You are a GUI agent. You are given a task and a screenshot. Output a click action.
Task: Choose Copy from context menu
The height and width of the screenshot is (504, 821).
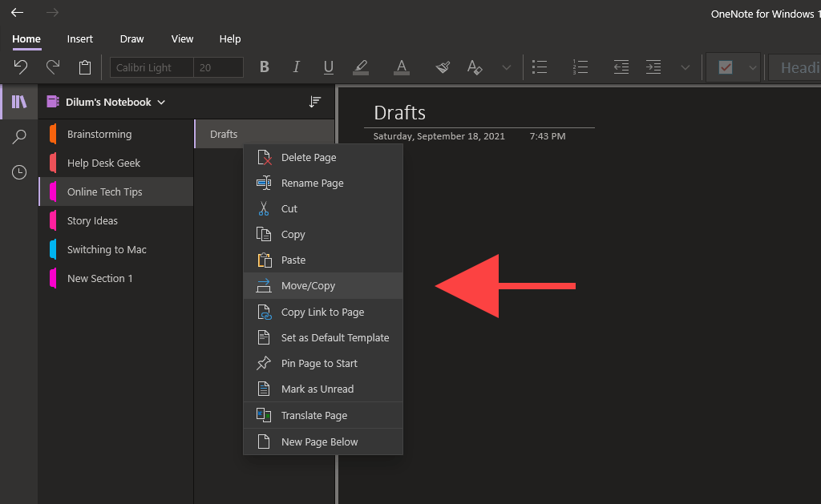tap(323, 235)
